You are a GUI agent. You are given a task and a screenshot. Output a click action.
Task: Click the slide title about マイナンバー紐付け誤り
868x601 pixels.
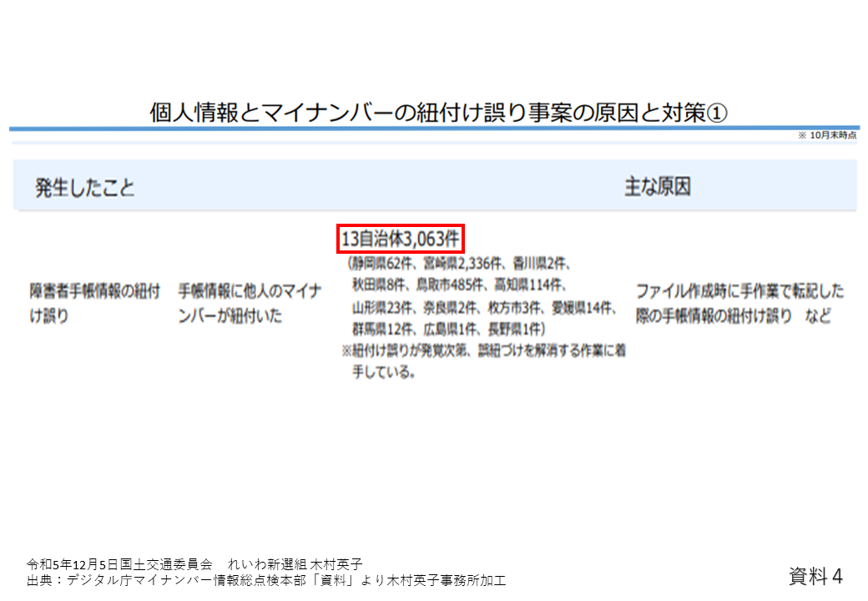(437, 113)
